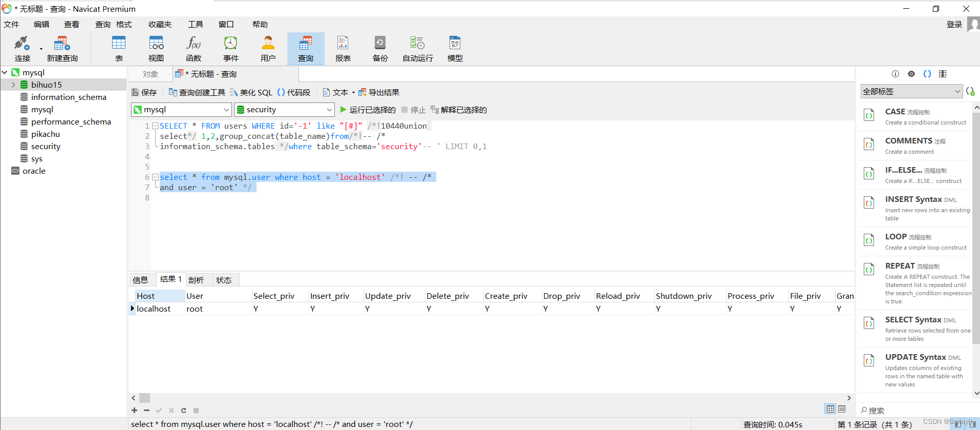This screenshot has height=430, width=980.
Task: Toggle the 代码段 code snippet panel
Action: 294,92
